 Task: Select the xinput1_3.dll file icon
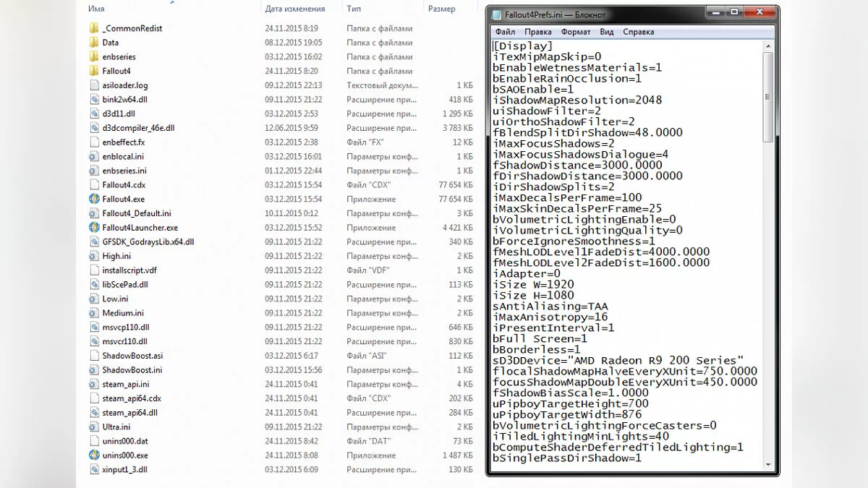pyautogui.click(x=94, y=469)
